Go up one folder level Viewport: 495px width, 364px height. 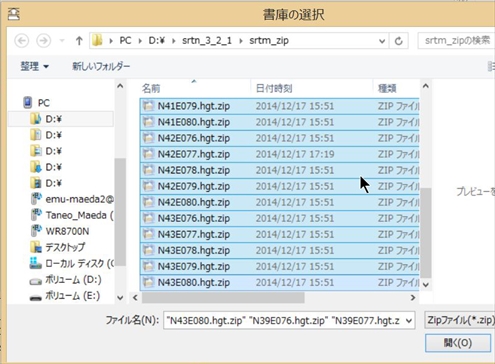(x=79, y=41)
